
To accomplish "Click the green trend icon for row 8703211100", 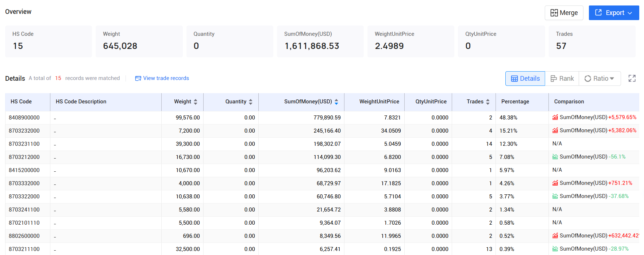I will (x=555, y=249).
